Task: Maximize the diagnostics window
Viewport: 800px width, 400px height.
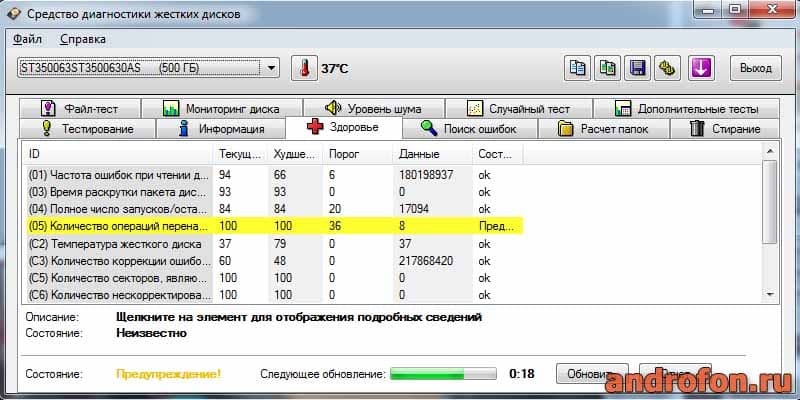Action: pyautogui.click(x=735, y=9)
